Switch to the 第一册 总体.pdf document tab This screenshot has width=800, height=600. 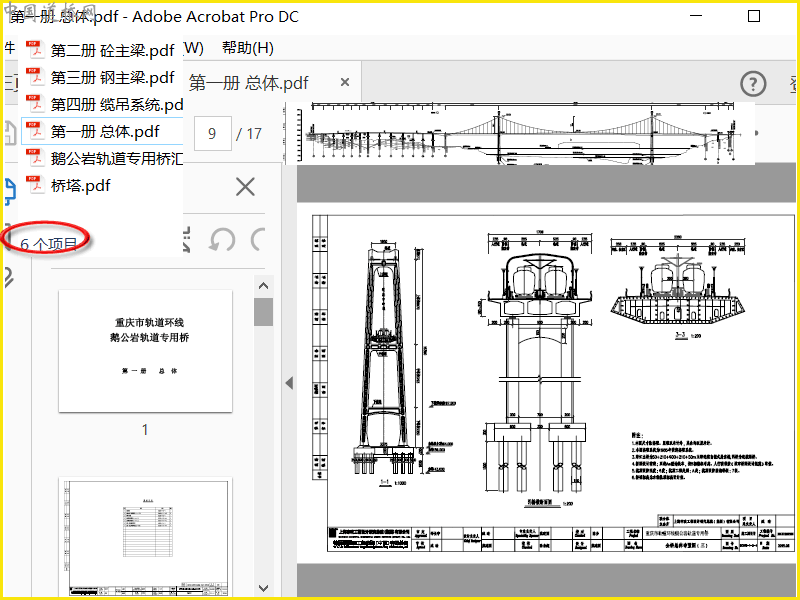pyautogui.click(x=248, y=83)
